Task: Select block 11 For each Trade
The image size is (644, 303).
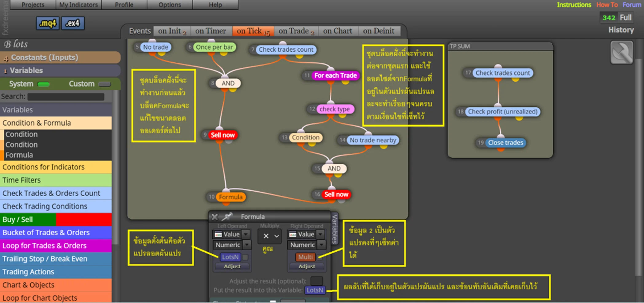Action: pos(336,75)
